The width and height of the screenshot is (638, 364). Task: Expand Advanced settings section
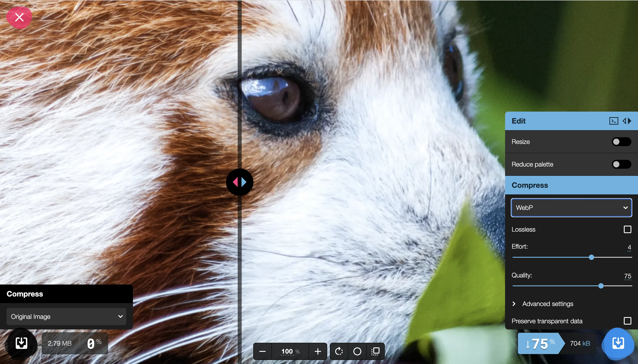pos(547,304)
